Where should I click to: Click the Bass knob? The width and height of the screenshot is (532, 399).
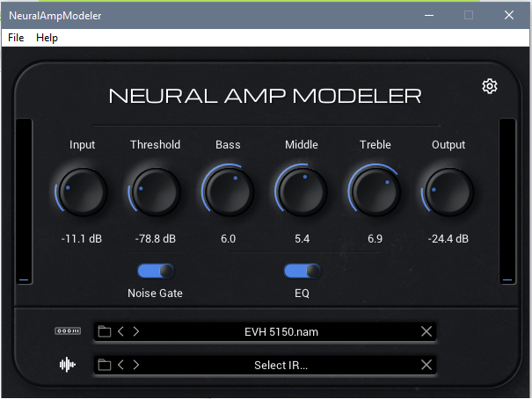click(x=229, y=192)
